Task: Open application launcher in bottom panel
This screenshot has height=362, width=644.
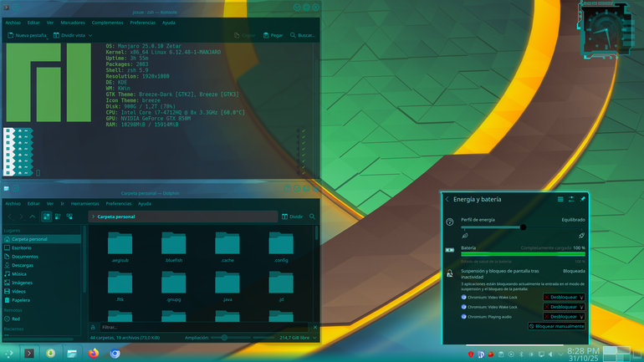Action: [x=9, y=353]
